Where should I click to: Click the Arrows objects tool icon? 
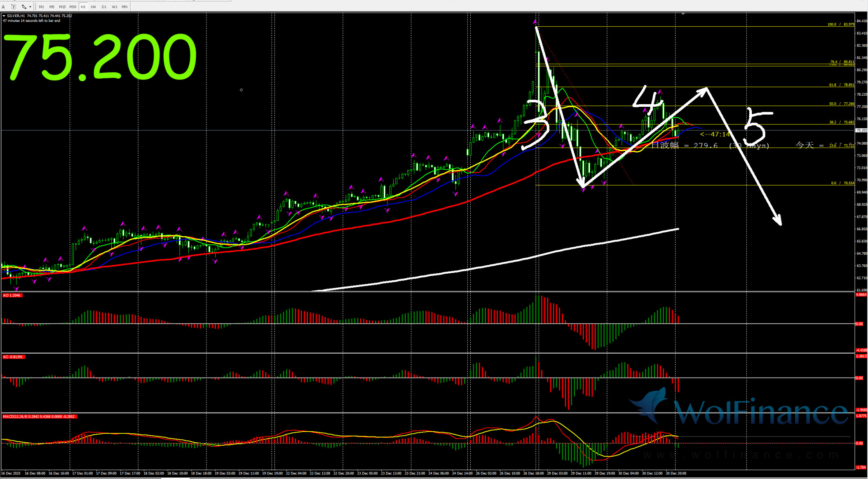point(23,7)
